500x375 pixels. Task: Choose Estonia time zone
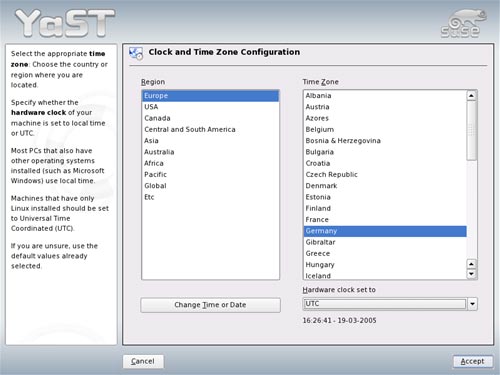click(385, 197)
